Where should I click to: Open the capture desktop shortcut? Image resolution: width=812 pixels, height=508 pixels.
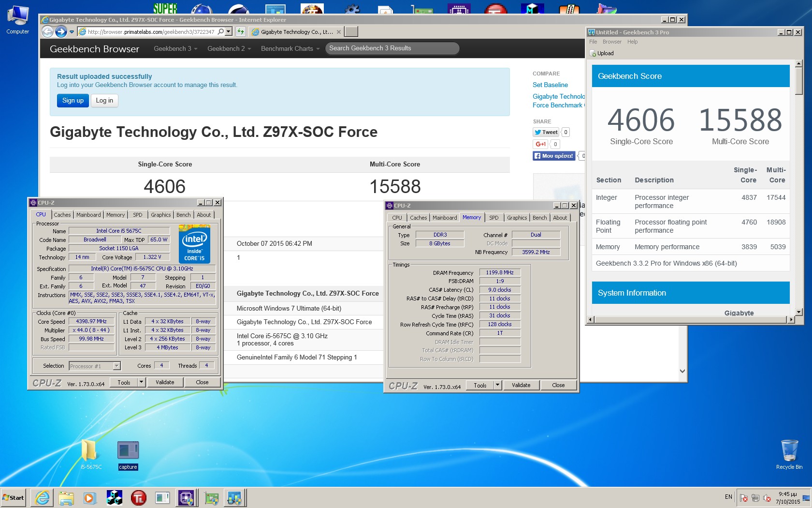(x=128, y=455)
